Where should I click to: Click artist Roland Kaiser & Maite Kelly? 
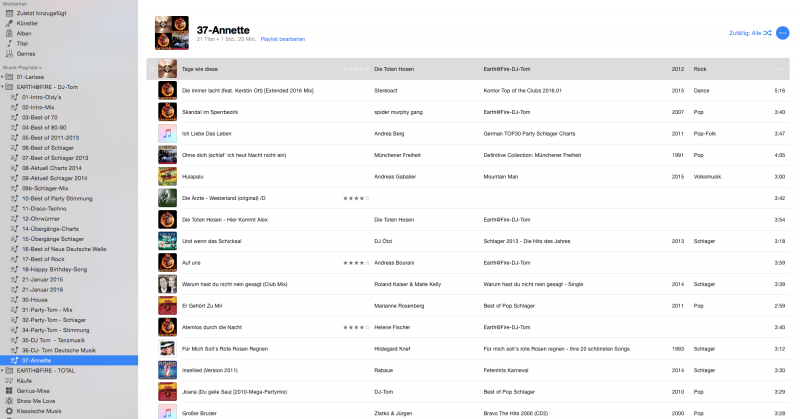click(407, 284)
